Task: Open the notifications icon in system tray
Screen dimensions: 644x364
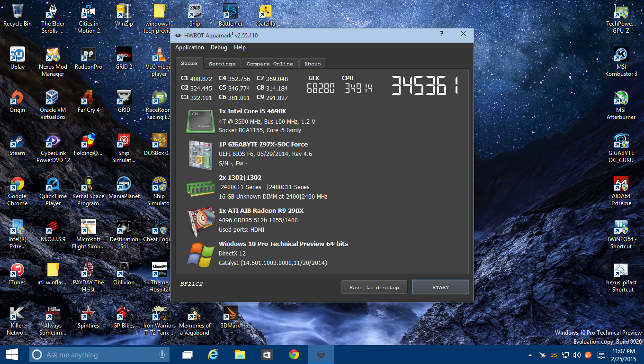Action: click(x=601, y=355)
